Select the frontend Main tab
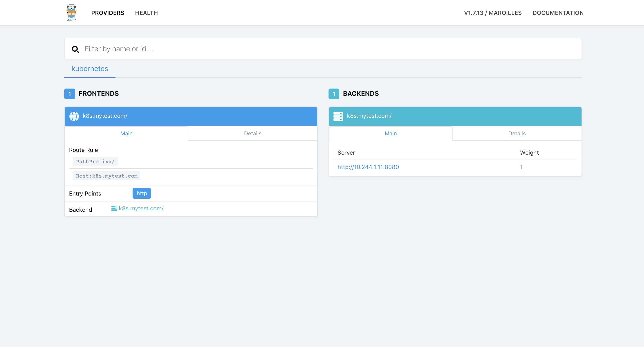644x347 pixels. (126, 133)
